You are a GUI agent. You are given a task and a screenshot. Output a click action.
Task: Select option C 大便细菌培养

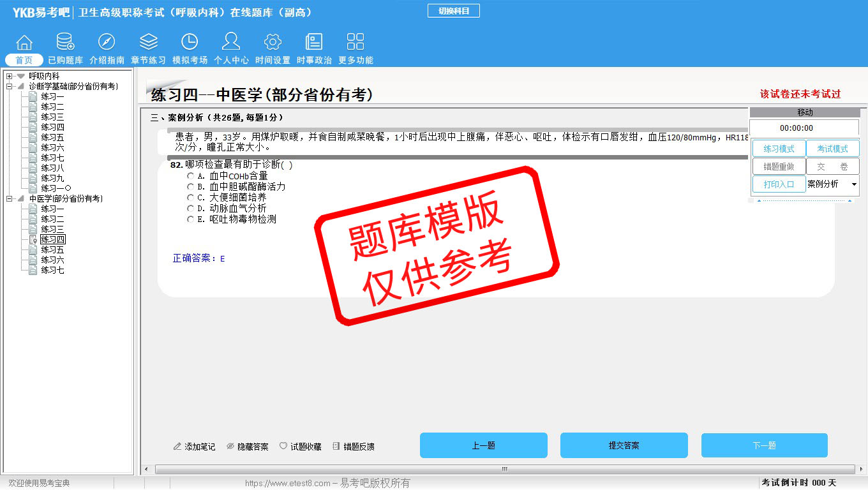pos(190,198)
